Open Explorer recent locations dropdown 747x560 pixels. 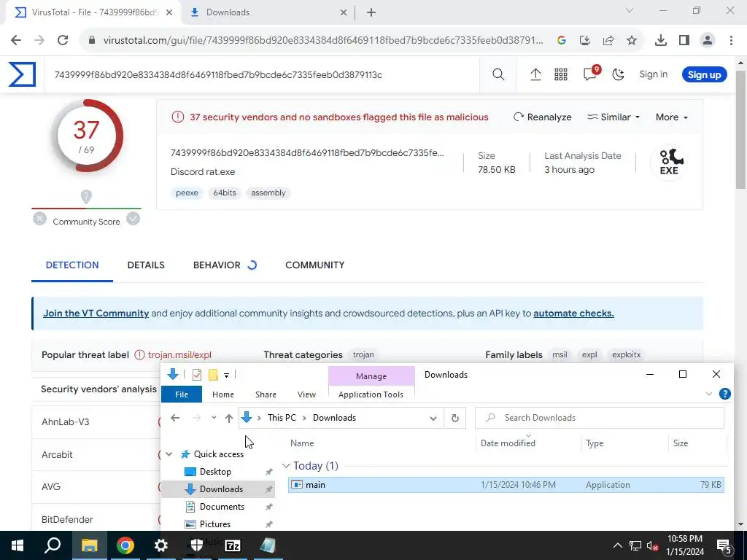(214, 418)
